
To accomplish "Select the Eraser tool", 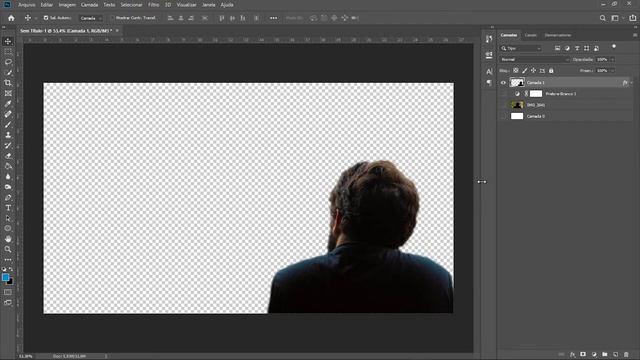I will pyautogui.click(x=8, y=156).
